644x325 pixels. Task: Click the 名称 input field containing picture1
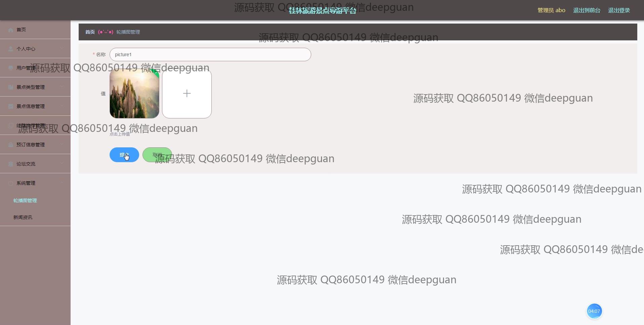[210, 55]
